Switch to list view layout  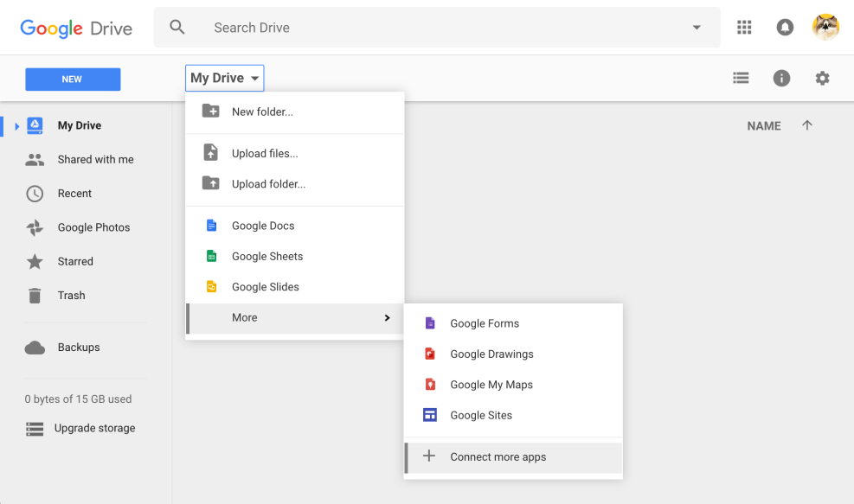coord(741,78)
